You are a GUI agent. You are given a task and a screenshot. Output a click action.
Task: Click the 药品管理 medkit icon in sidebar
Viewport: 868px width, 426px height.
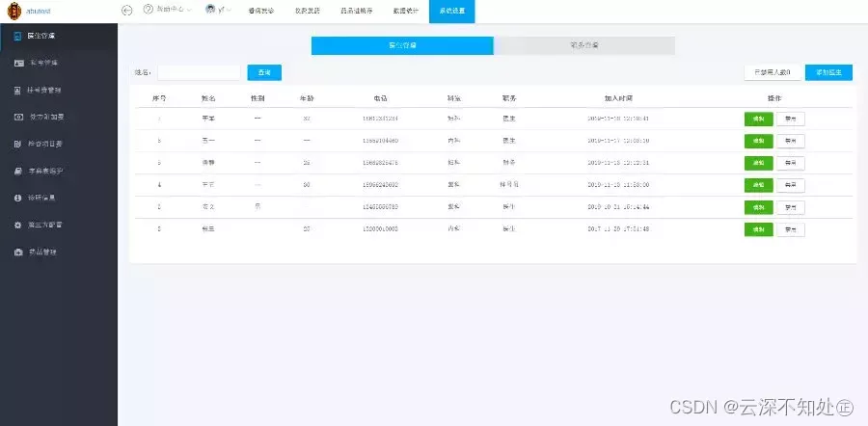pos(18,253)
